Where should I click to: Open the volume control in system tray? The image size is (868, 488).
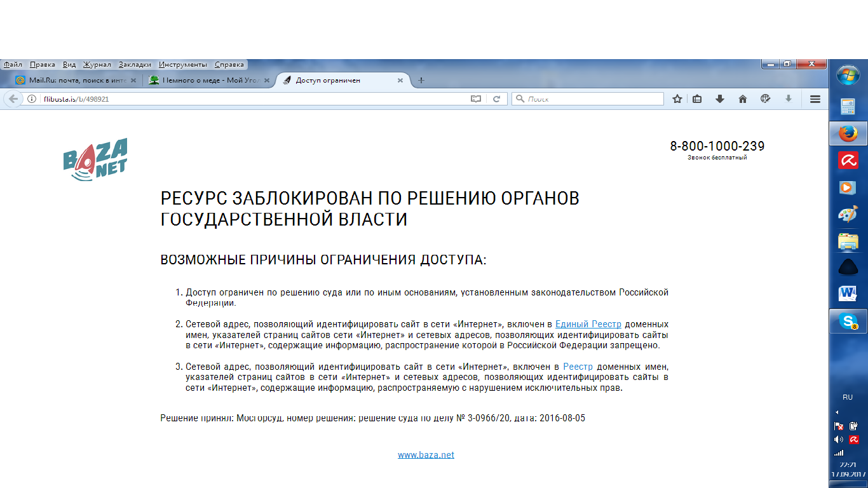click(x=839, y=440)
